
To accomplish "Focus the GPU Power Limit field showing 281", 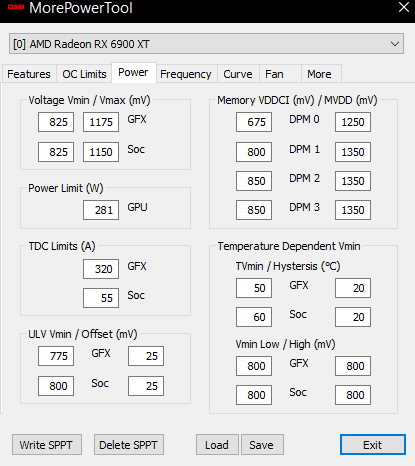I will (x=101, y=210).
